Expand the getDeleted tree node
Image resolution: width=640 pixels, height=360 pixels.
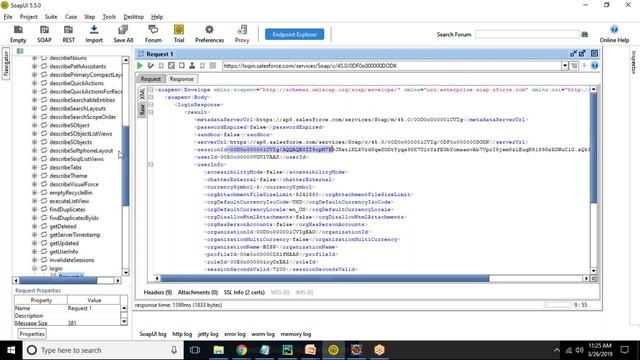pos(34,226)
